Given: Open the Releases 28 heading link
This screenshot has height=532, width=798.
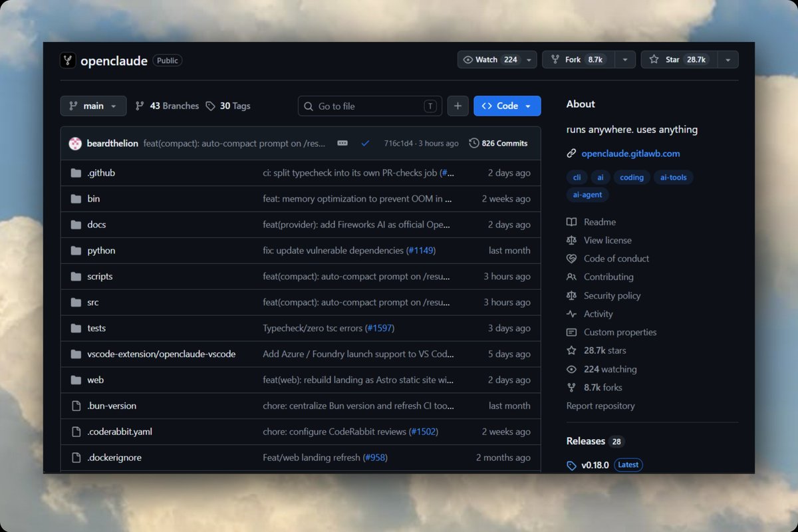Looking at the screenshot, I should [595, 442].
